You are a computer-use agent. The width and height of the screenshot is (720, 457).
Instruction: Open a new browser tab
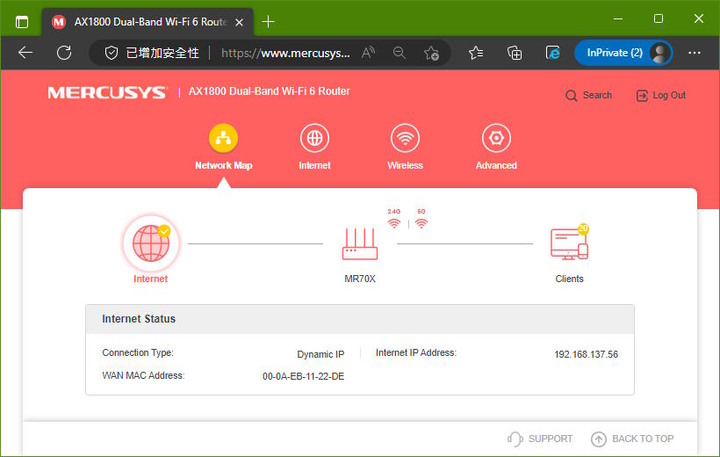tap(268, 22)
